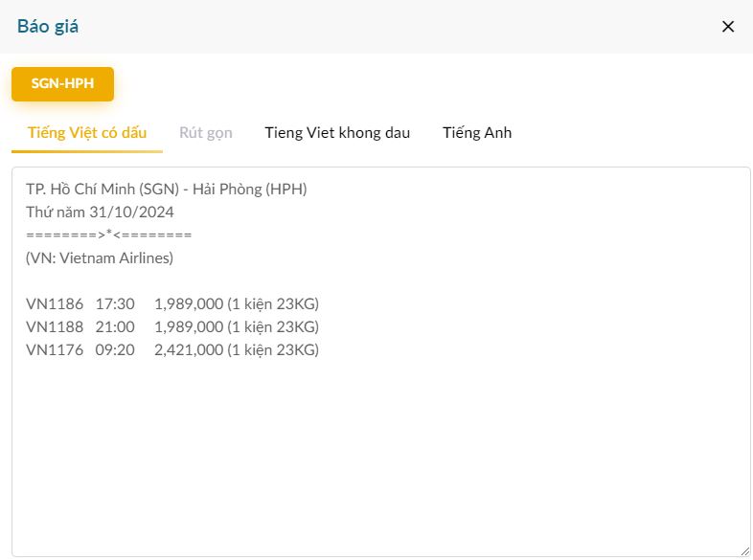Click the Báo giá dialog title
This screenshot has width=753, height=560.
coord(48,27)
